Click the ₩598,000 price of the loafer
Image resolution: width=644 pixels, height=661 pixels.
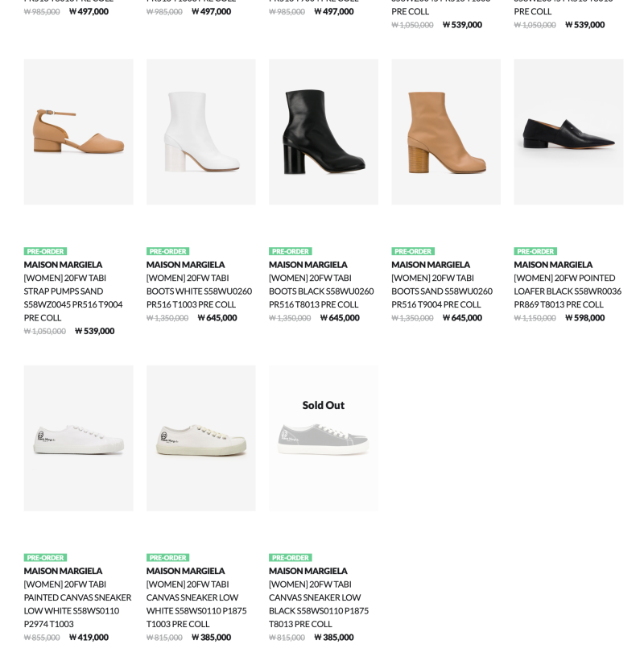585,318
